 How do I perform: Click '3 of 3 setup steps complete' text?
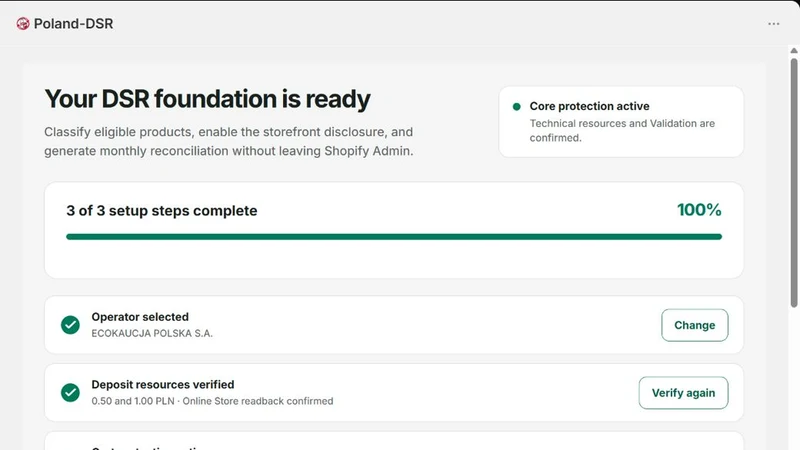[x=162, y=211]
